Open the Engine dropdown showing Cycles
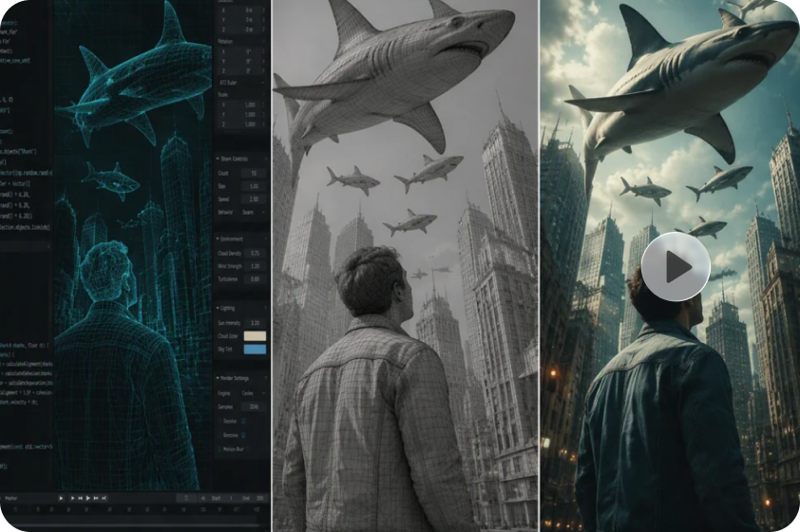The height and width of the screenshot is (532, 800). click(254, 393)
